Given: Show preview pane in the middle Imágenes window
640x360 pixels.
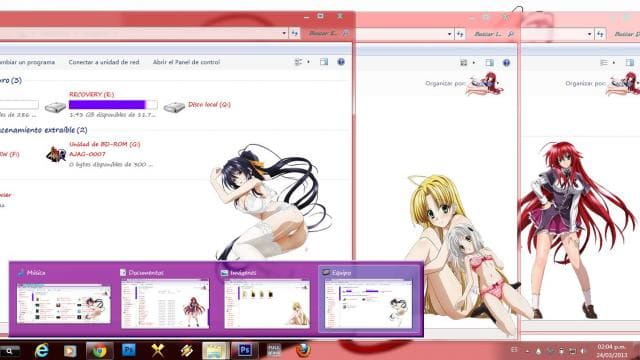Looking at the screenshot, I should pos(489,63).
